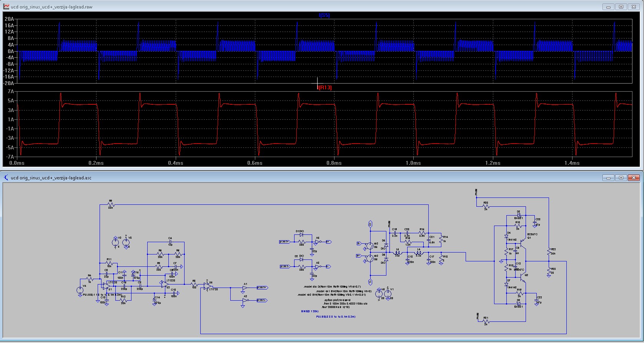Select capacitor C4 12p

[170, 241]
